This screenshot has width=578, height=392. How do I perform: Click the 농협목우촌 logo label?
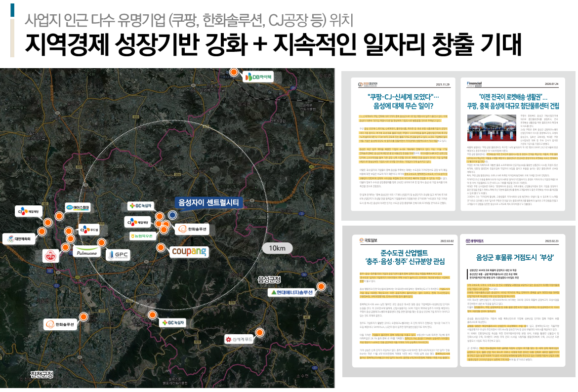(142, 236)
